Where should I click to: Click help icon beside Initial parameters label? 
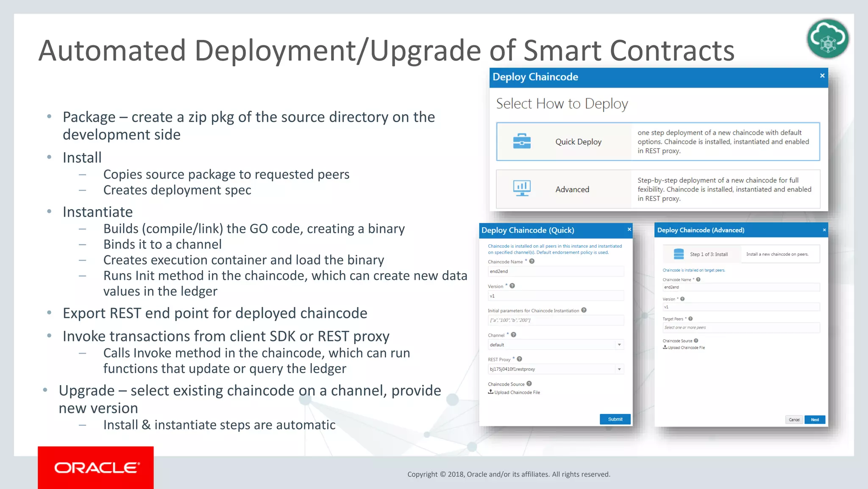click(x=584, y=310)
